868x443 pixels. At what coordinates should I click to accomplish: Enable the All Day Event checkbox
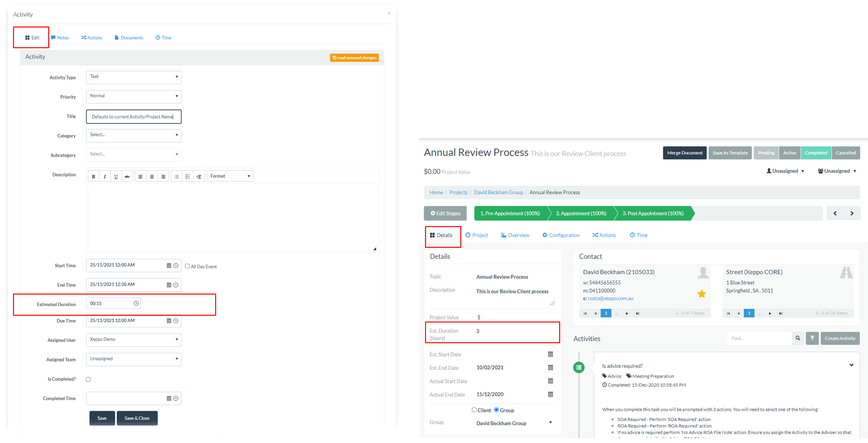click(x=187, y=266)
